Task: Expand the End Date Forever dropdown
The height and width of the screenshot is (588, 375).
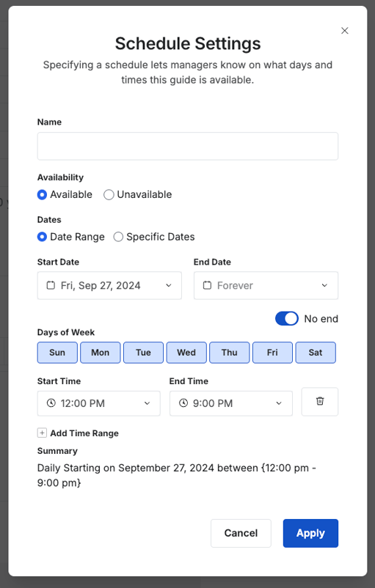Action: tap(266, 285)
